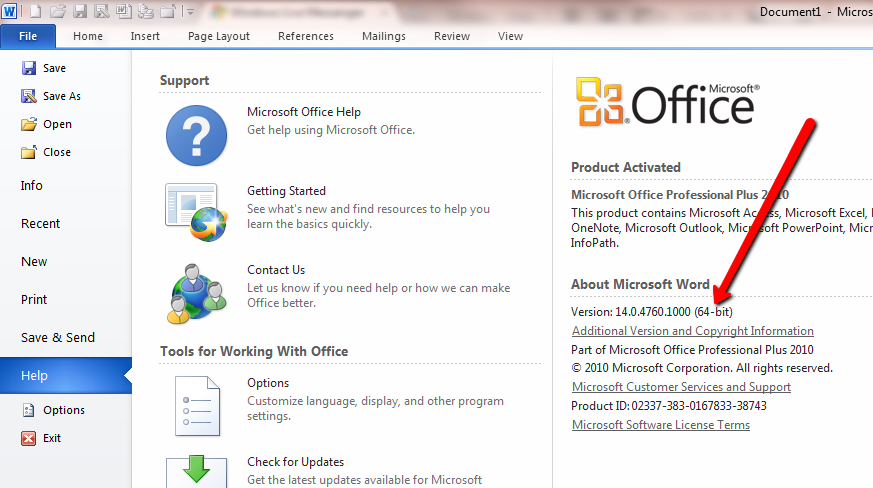Click the Options checklist page icon

[198, 406]
